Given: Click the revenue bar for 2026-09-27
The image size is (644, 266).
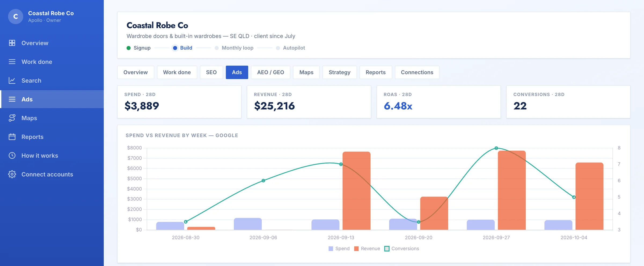Looking at the screenshot, I should click(512, 190).
